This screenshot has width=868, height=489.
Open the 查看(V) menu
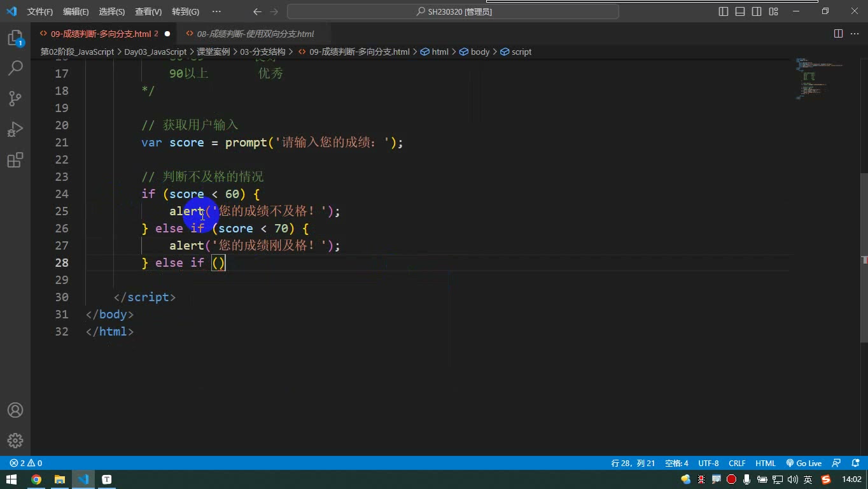(148, 11)
